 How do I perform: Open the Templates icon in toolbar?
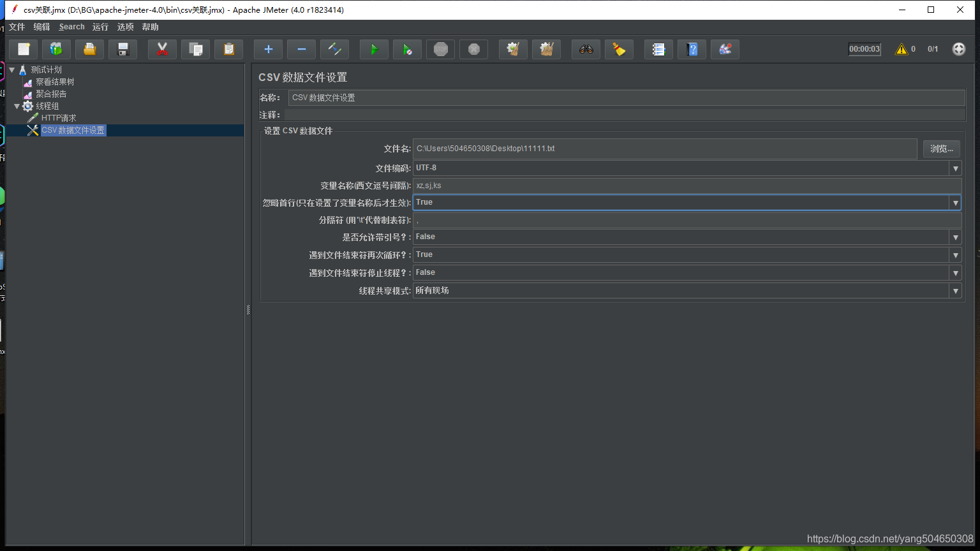click(x=57, y=49)
